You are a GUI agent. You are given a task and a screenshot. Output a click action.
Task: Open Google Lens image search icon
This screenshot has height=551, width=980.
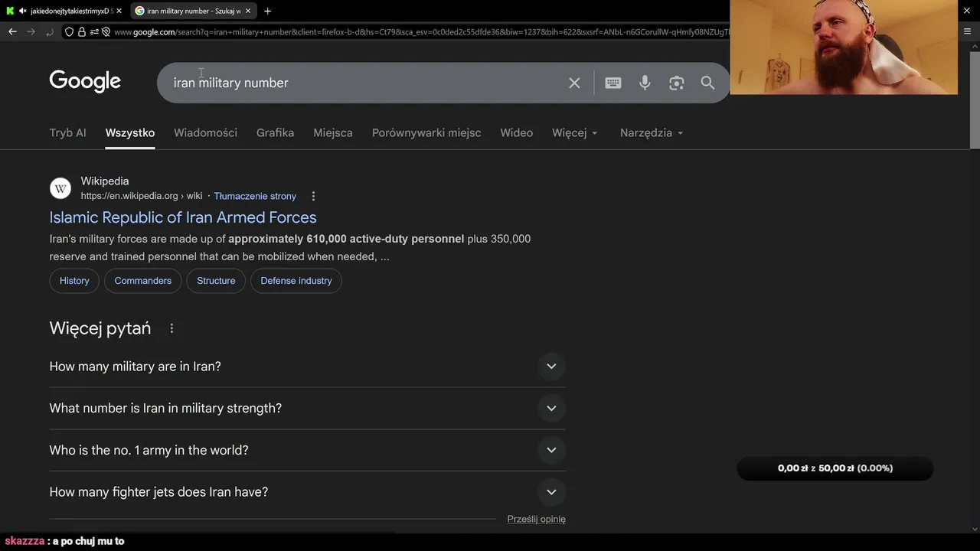676,83
